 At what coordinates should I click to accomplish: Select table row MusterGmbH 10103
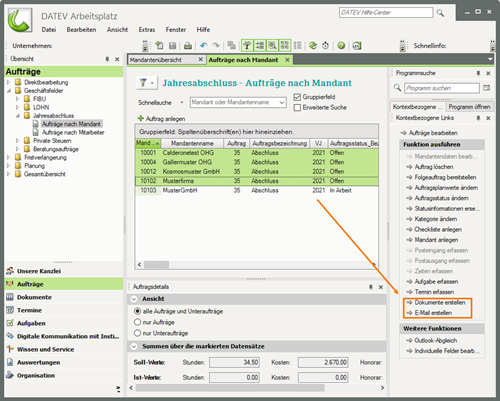tap(257, 190)
